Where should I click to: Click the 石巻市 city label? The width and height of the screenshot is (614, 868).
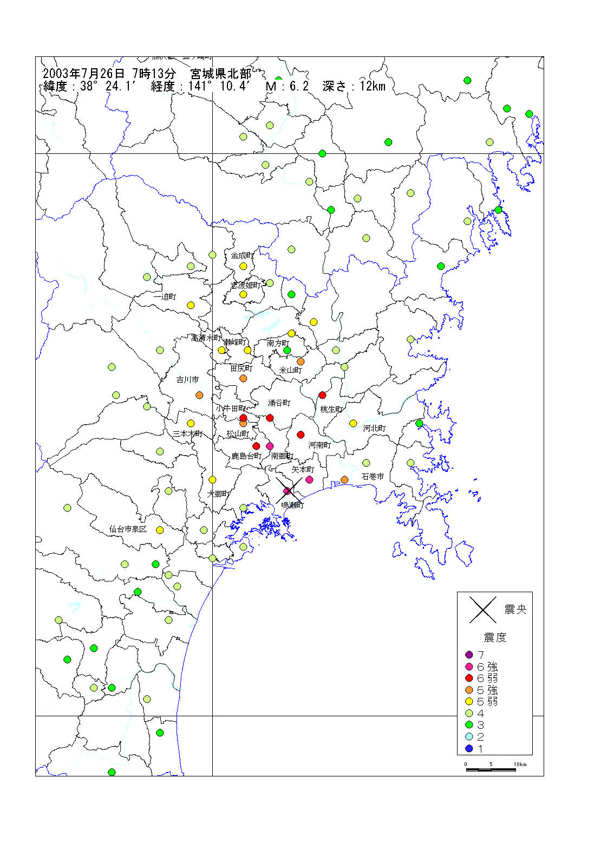373,476
